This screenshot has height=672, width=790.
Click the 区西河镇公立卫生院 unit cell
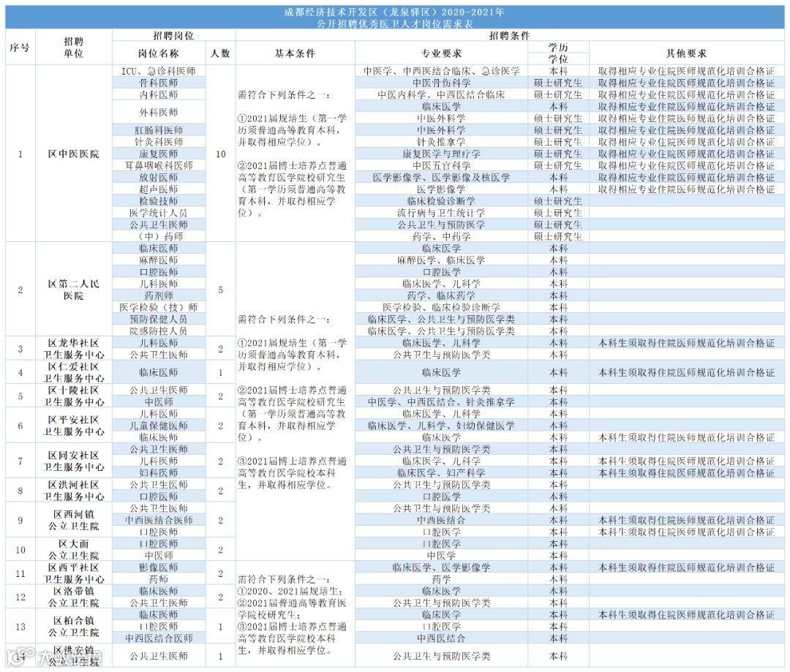pos(74,520)
